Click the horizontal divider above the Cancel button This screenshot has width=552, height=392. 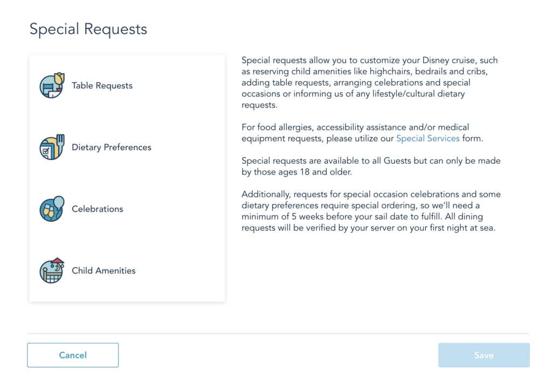278,334
